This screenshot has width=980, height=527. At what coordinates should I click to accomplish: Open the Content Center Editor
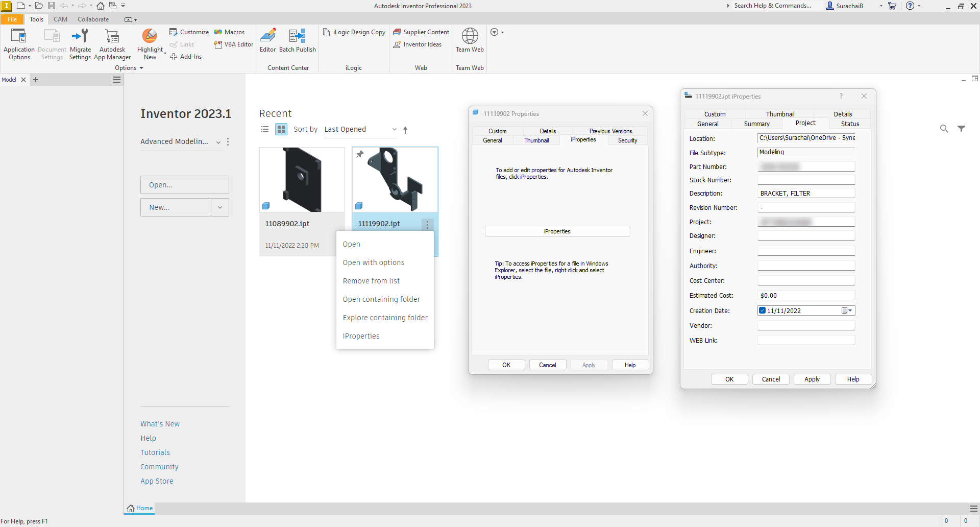[267, 41]
